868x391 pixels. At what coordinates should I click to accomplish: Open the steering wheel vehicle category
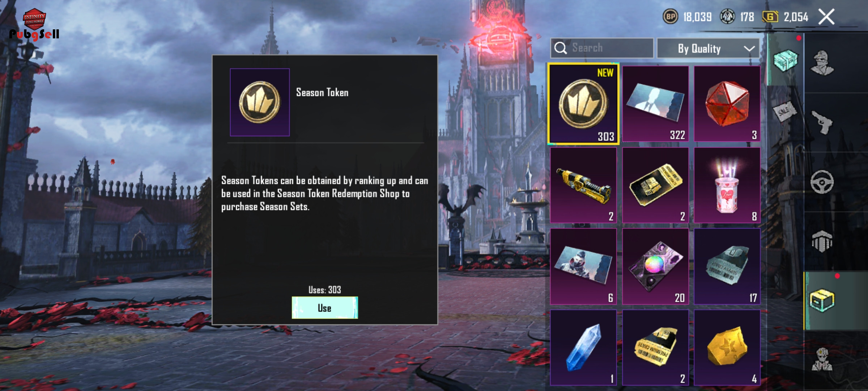pyautogui.click(x=822, y=182)
